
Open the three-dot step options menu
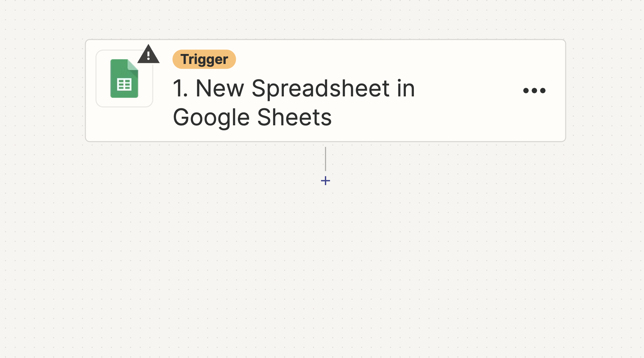tap(534, 91)
